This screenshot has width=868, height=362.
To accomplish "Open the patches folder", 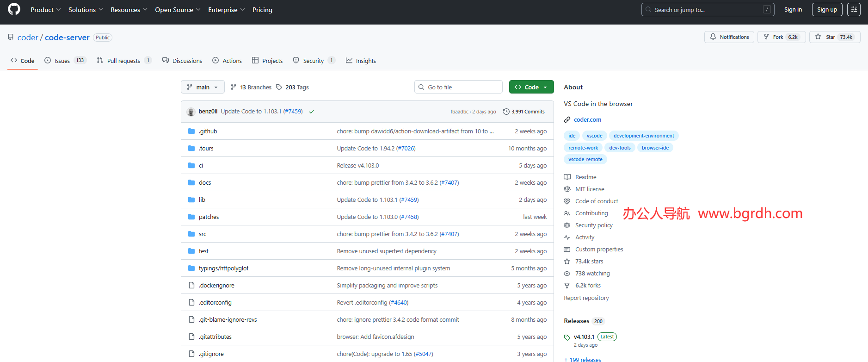I will [x=209, y=217].
